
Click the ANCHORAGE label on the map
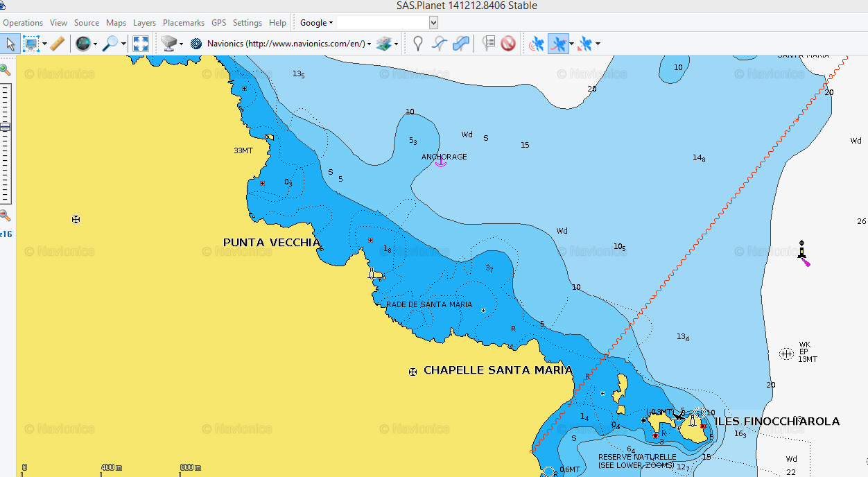pyautogui.click(x=444, y=157)
